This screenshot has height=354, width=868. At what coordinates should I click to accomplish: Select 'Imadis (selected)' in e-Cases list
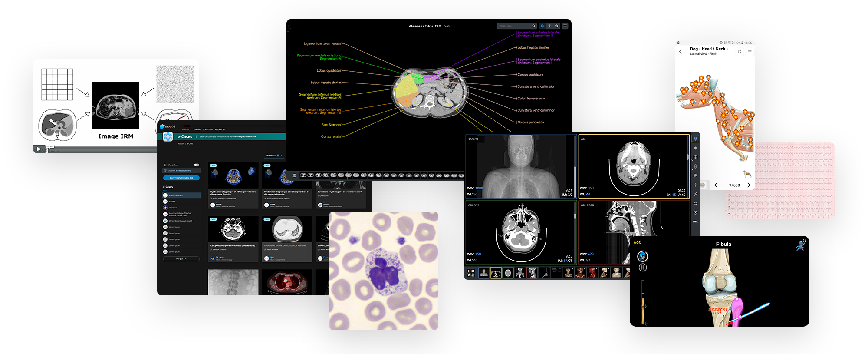(181, 195)
